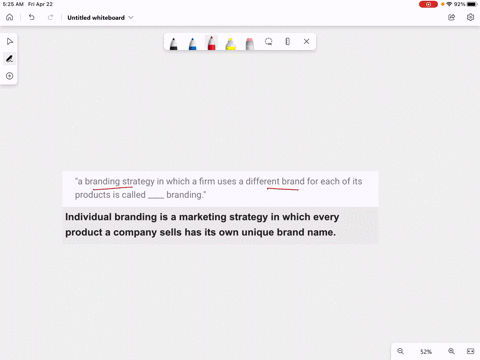Image resolution: width=480 pixels, height=360 pixels.
Task: Open the share icon
Action: pos(452,17)
